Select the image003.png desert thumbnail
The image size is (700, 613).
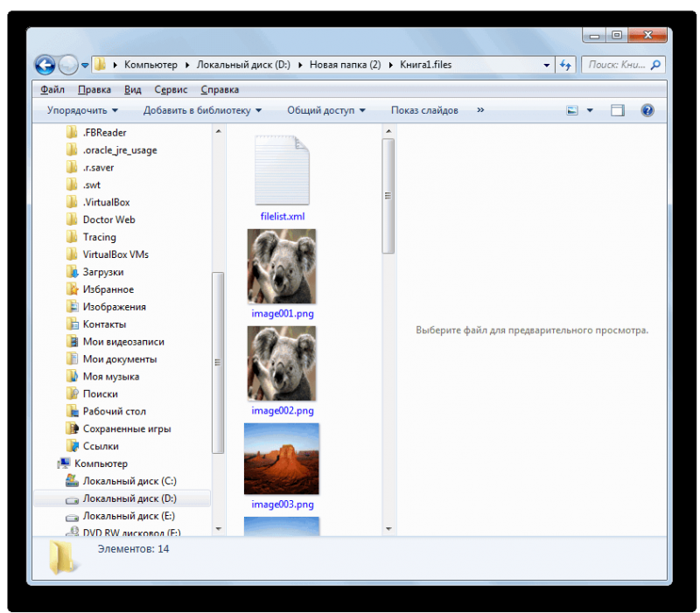click(282, 458)
